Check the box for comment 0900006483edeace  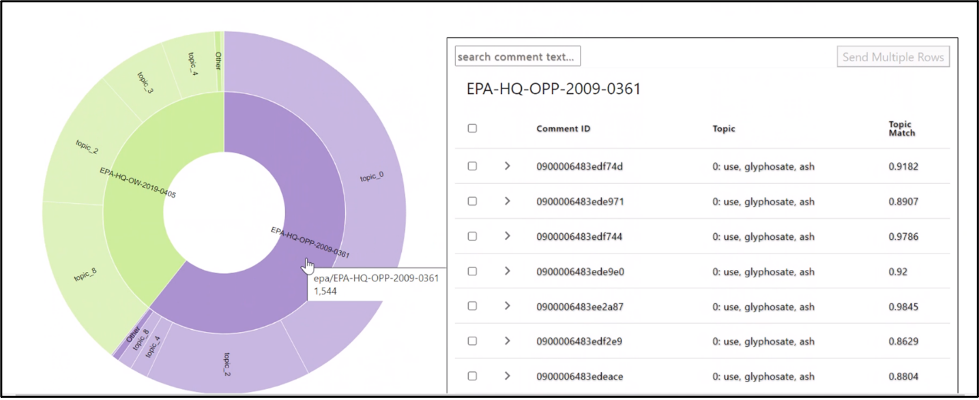473,376
